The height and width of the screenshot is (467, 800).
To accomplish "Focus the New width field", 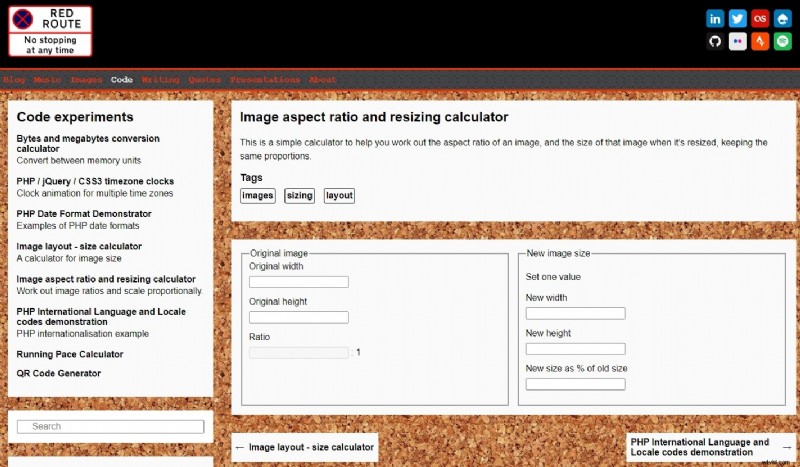I will 576,313.
